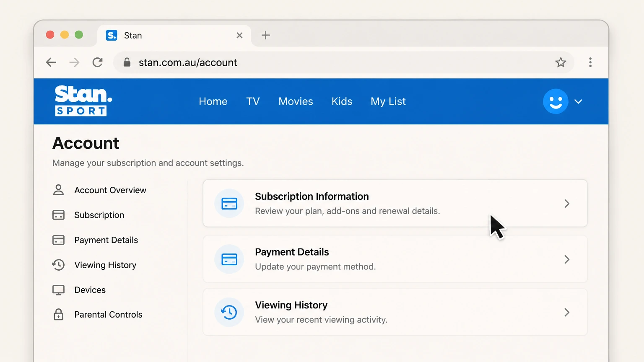The image size is (644, 362).
Task: Select Viewing History in the sidebar
Action: pyautogui.click(x=105, y=265)
